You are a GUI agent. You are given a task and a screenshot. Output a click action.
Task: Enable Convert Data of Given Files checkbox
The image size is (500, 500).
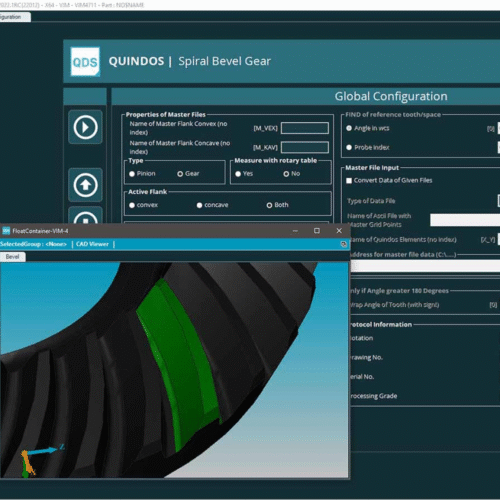pos(349,180)
